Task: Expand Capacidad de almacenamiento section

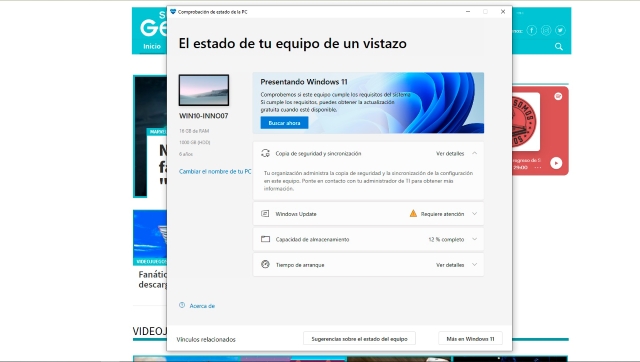Action: (x=474, y=239)
